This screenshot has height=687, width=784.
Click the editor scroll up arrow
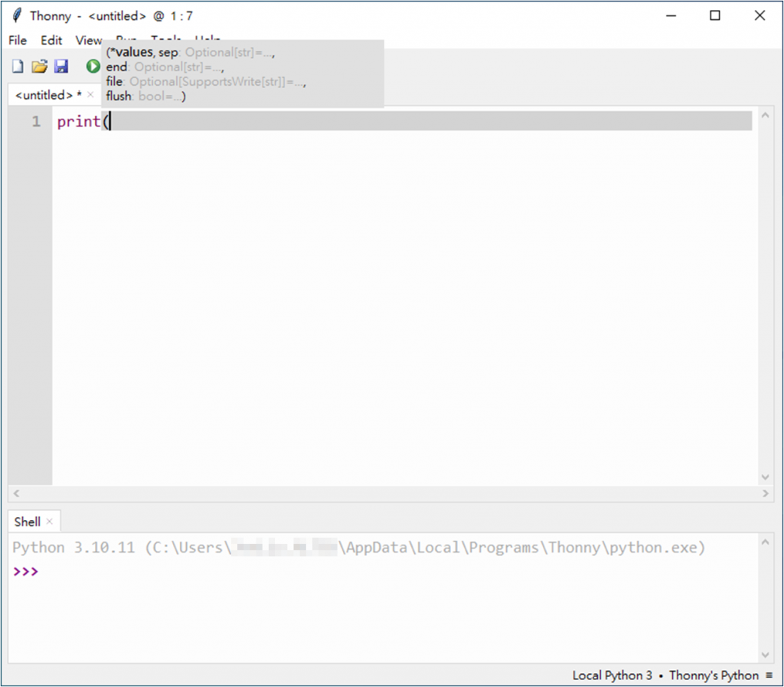pyautogui.click(x=765, y=116)
